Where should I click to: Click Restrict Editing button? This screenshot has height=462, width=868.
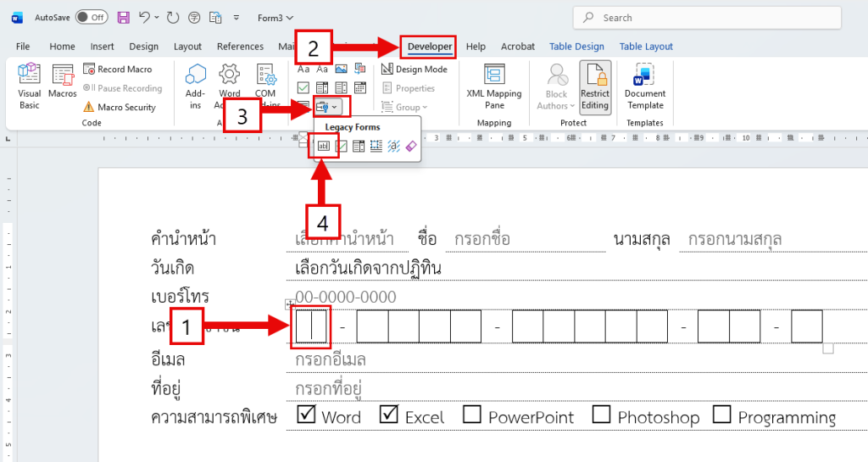[595, 86]
